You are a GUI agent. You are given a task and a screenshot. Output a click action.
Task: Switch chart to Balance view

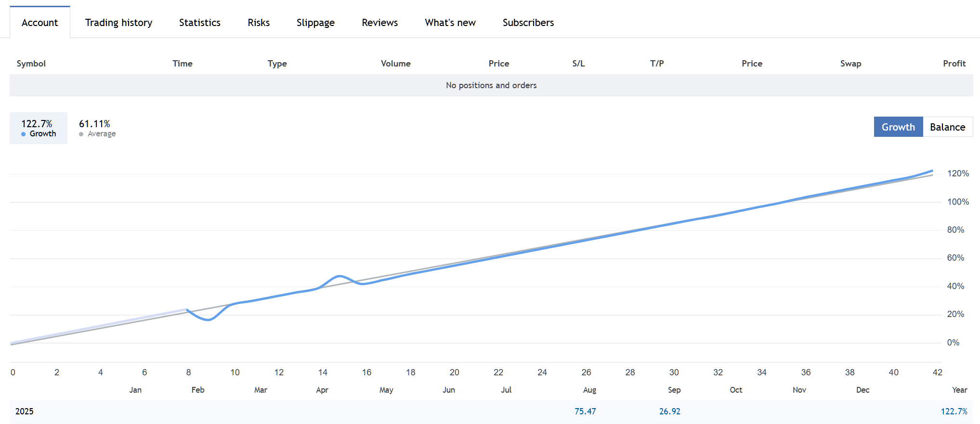point(947,127)
